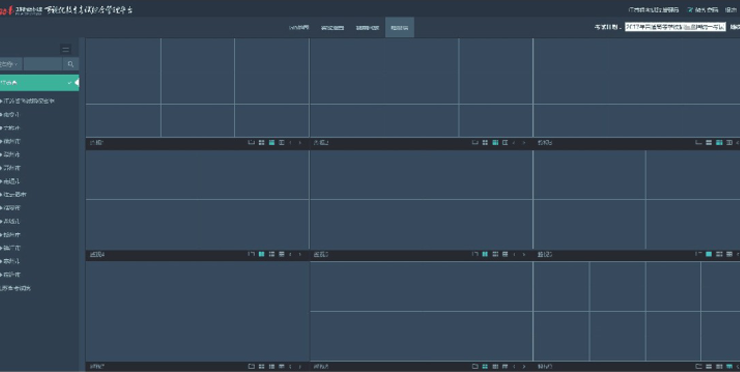Select highlighted third layout icon in top-right panel
The image size is (740, 372).
(719, 143)
